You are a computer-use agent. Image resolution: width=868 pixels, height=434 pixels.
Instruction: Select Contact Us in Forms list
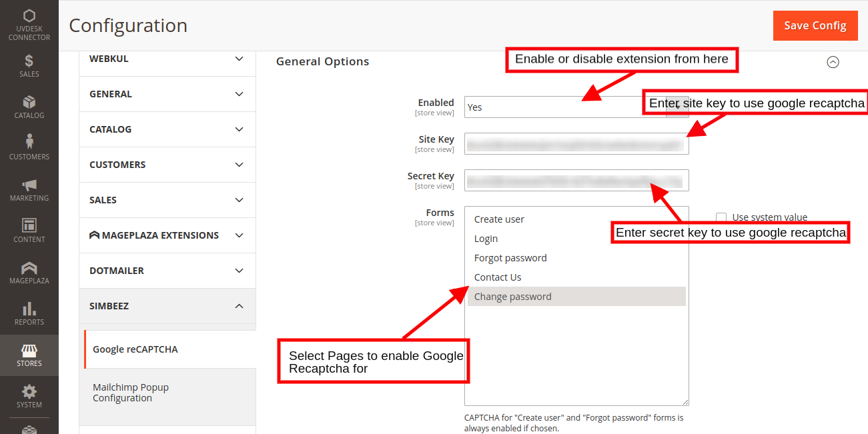click(x=576, y=277)
